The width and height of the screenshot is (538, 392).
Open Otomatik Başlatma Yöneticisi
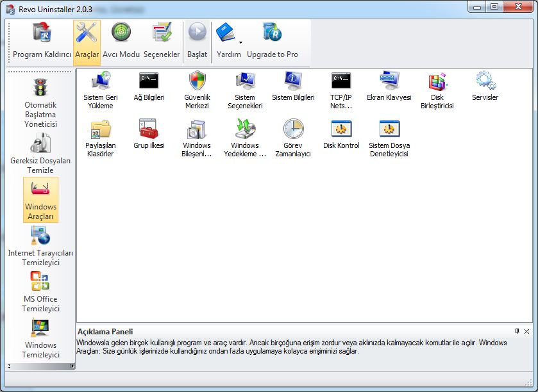point(40,102)
